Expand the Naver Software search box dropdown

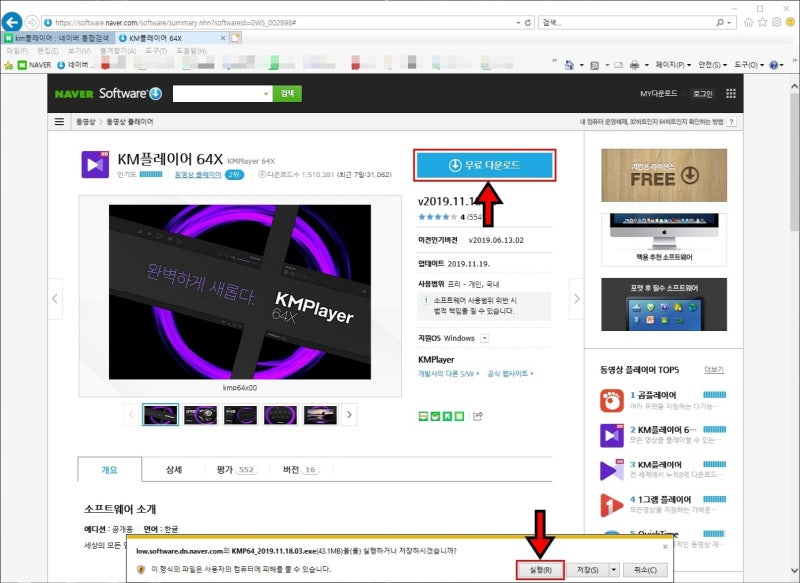[x=266, y=94]
